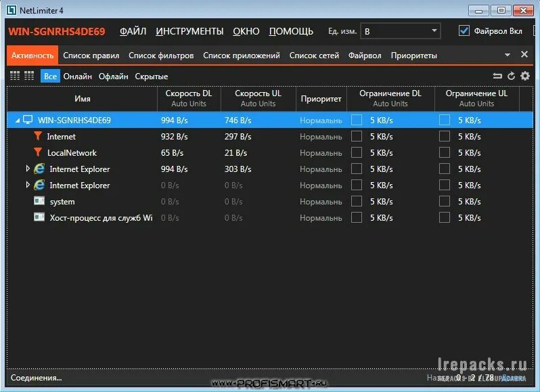The width and height of the screenshot is (540, 392).
Task: Enable UL limit for WIN-SGNRHS4DE69 row
Action: (x=445, y=120)
